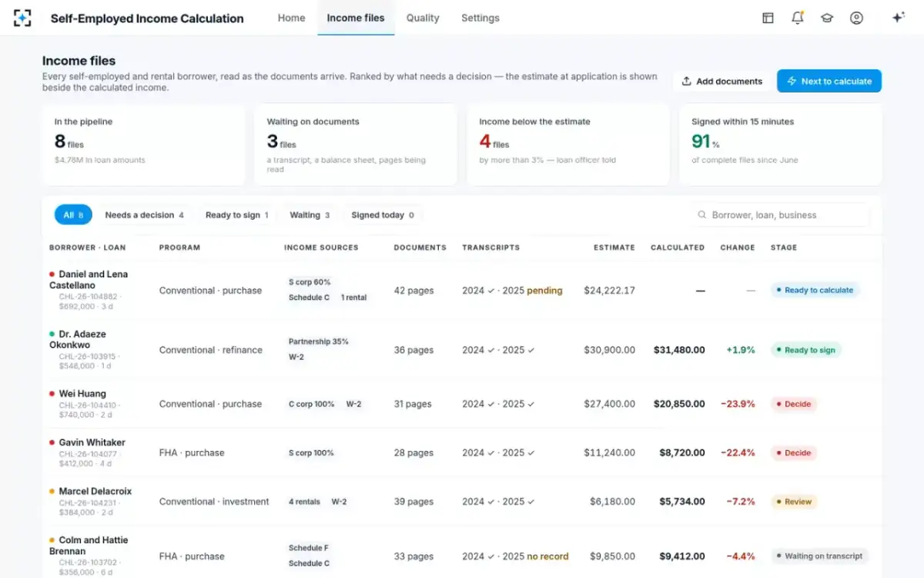This screenshot has width=924, height=578.
Task: Click the app logo icon
Action: tap(23, 18)
